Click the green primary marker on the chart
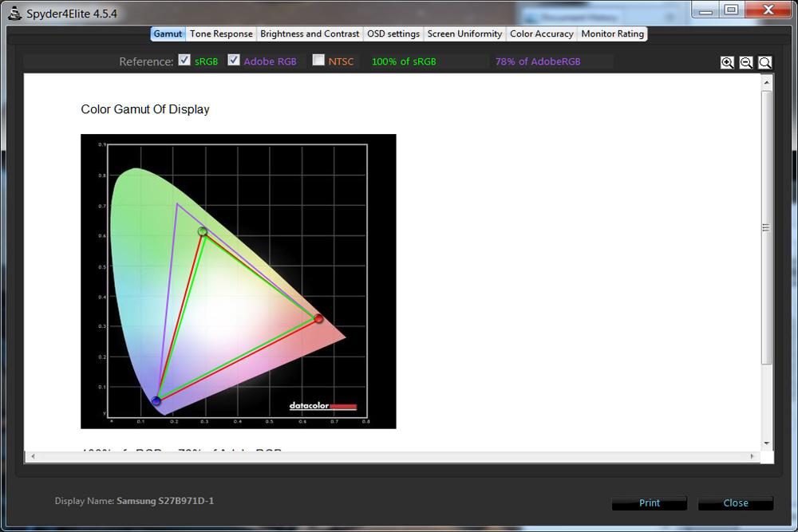Screen dimensions: 798x532 coord(202,231)
